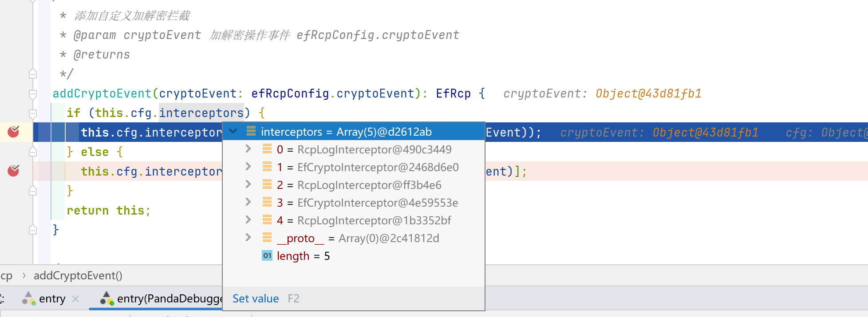Expand item 0 RcpLogInterceptor@490c3449

click(x=249, y=149)
